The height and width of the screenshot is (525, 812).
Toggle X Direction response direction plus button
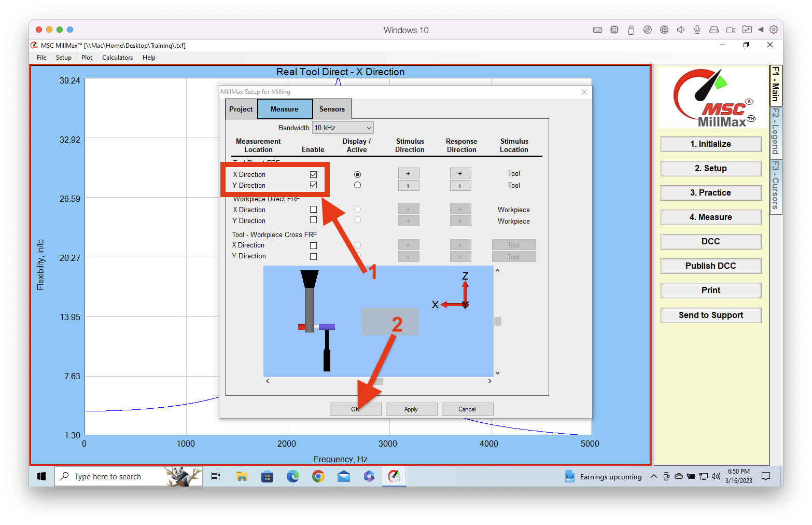click(460, 173)
